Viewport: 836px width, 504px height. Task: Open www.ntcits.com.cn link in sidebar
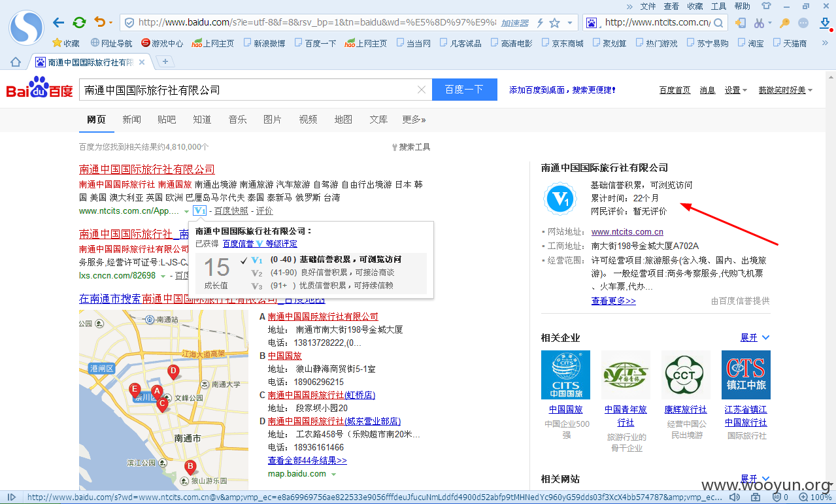coord(627,232)
